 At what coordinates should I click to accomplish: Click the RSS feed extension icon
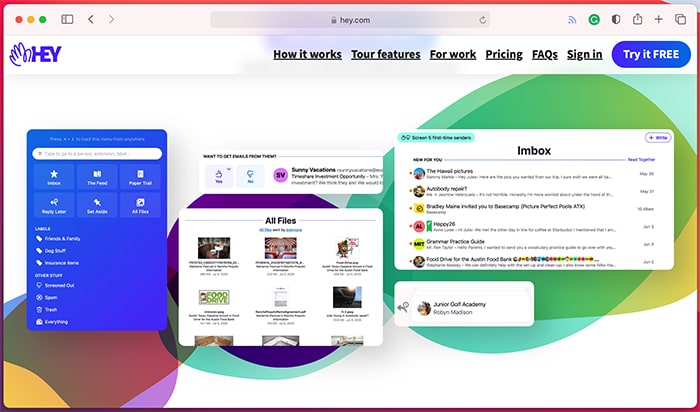tap(572, 20)
